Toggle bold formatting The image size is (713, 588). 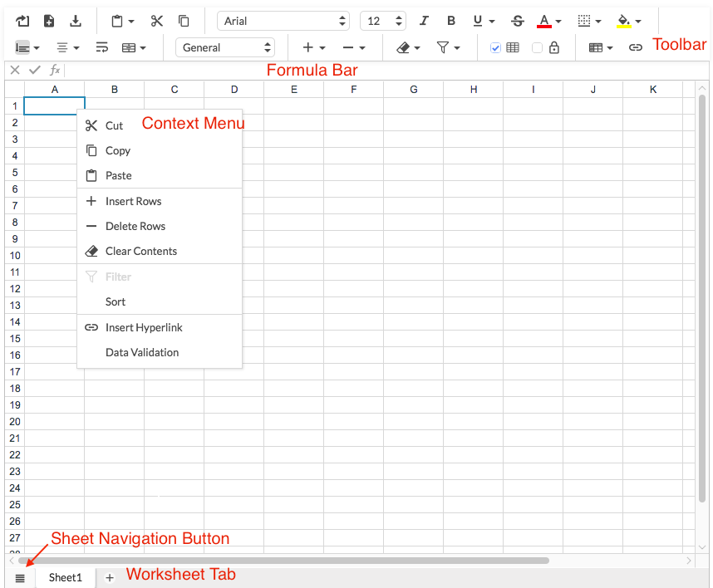(x=451, y=21)
